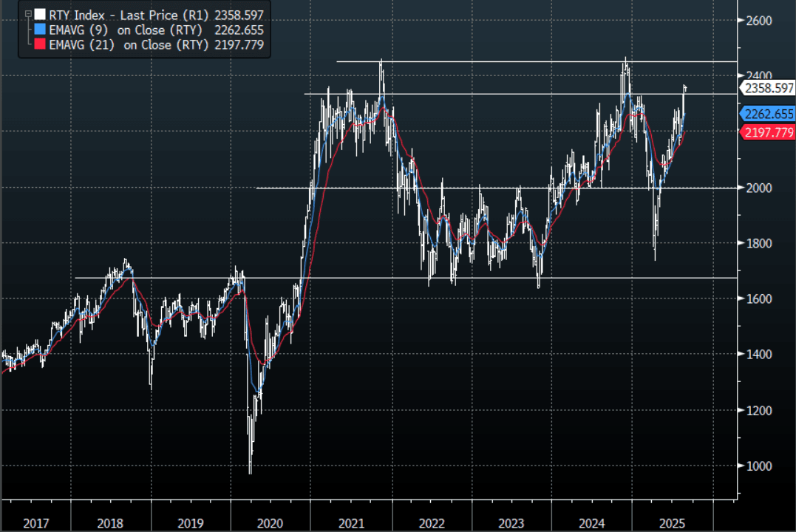The height and width of the screenshot is (532, 796).
Task: Click the white 2358.597 last price axis tag
Action: (x=768, y=88)
